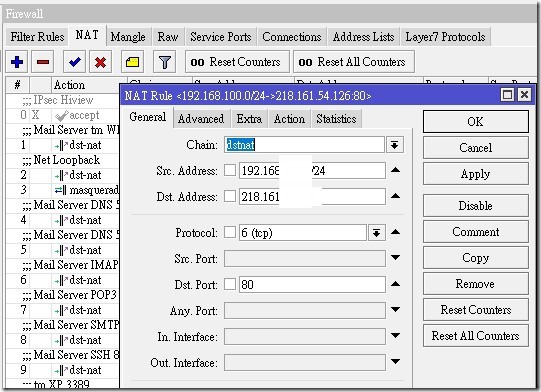Open the Protocol dropdown list
The height and width of the screenshot is (392, 541).
coord(376,233)
